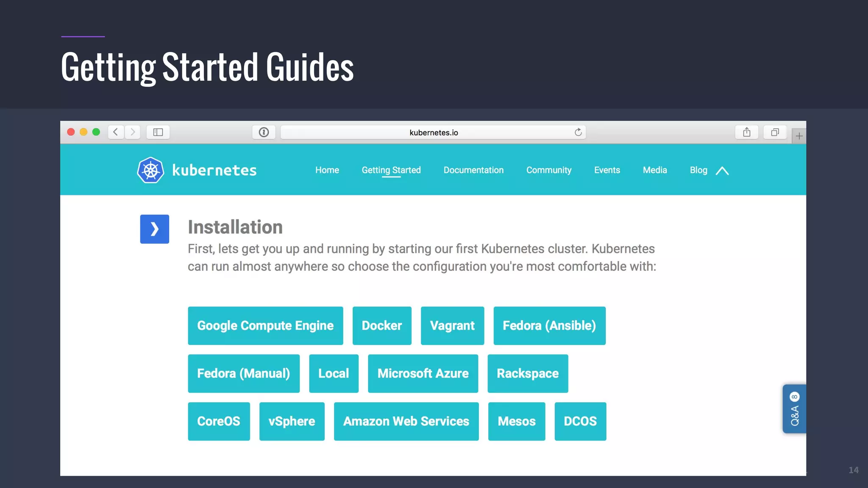Collapse nav with the up chevron

point(722,171)
